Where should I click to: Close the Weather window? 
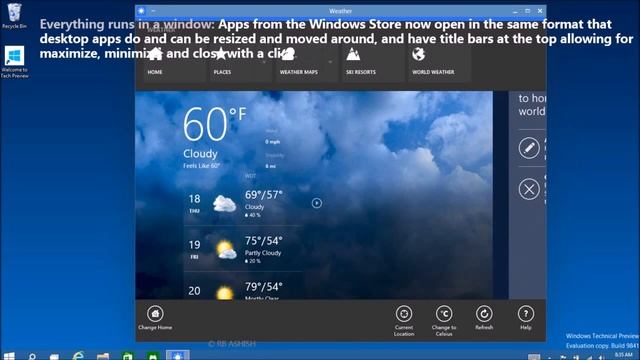(x=540, y=11)
